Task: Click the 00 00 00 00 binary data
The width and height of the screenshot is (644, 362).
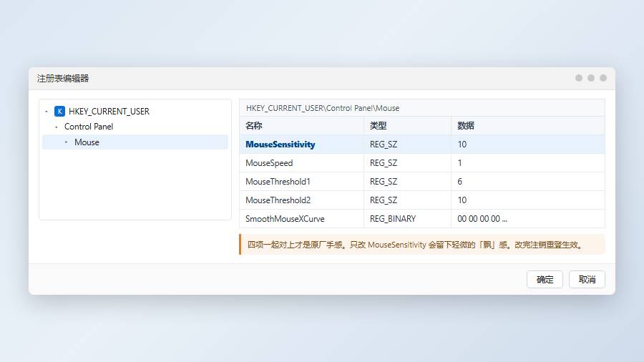Action: 482,219
